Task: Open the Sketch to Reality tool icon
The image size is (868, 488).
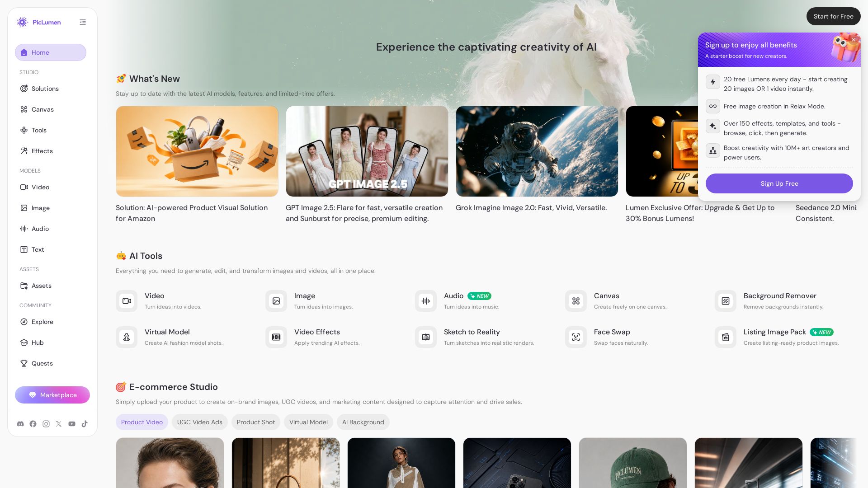Action: [x=426, y=337]
